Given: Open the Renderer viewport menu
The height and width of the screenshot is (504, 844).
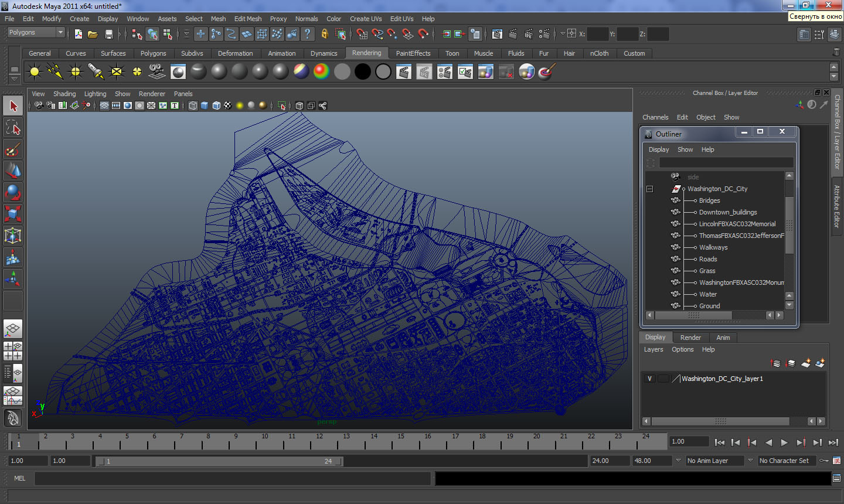Looking at the screenshot, I should pos(152,94).
